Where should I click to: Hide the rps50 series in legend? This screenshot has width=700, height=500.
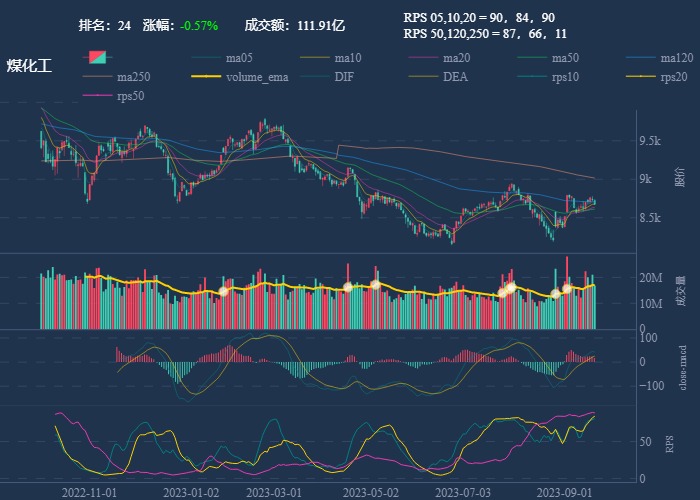(114, 96)
